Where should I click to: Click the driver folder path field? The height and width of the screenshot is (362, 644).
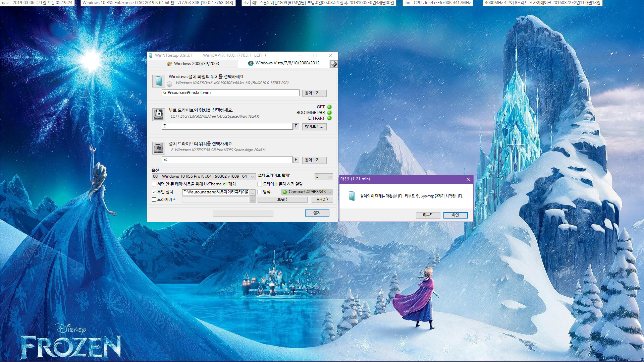tap(216, 200)
